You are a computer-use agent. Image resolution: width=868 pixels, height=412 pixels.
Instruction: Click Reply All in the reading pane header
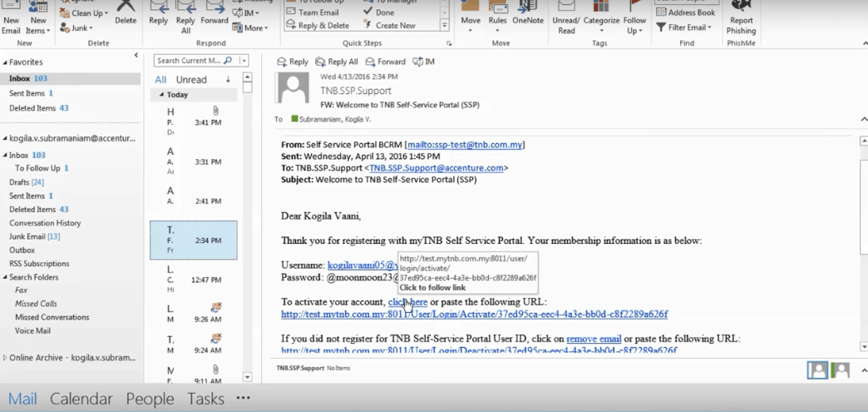point(337,62)
